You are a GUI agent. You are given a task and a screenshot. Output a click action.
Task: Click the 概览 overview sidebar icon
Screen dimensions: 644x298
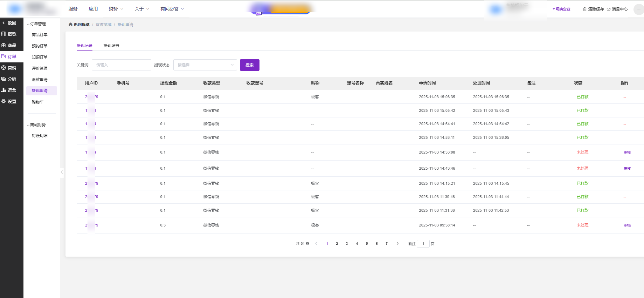click(x=4, y=34)
